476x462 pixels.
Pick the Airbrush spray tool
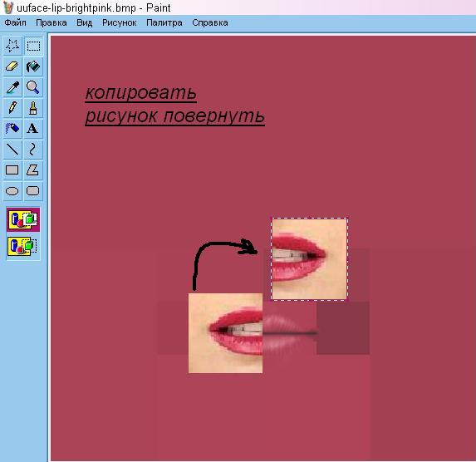(12, 129)
